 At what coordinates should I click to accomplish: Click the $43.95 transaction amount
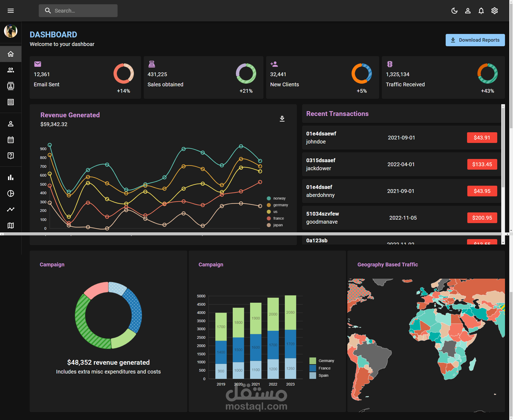click(482, 191)
